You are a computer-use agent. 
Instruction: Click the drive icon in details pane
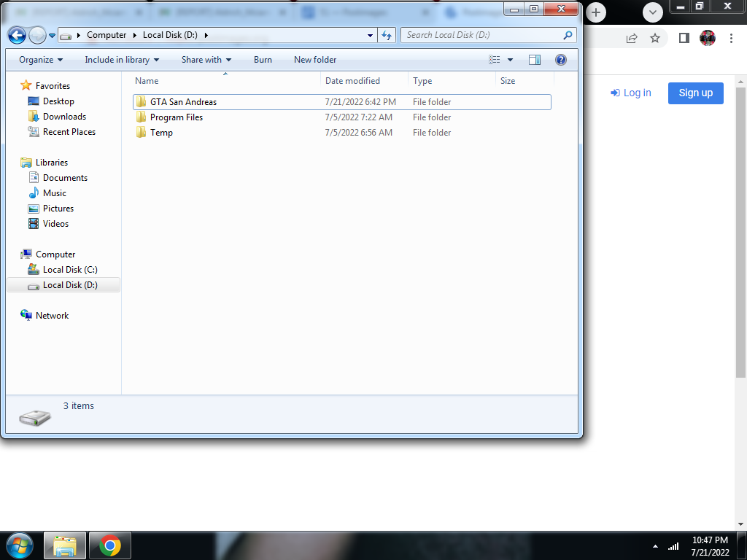[x=35, y=417]
